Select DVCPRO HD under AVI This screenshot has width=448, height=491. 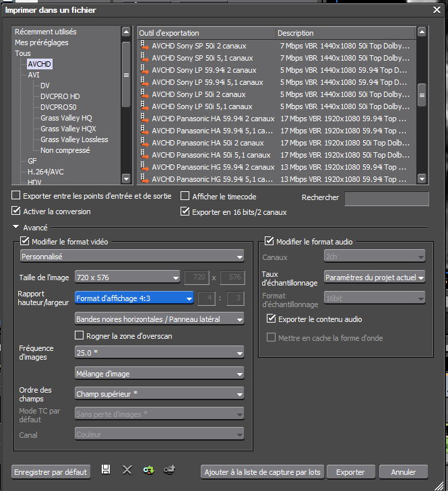click(60, 96)
